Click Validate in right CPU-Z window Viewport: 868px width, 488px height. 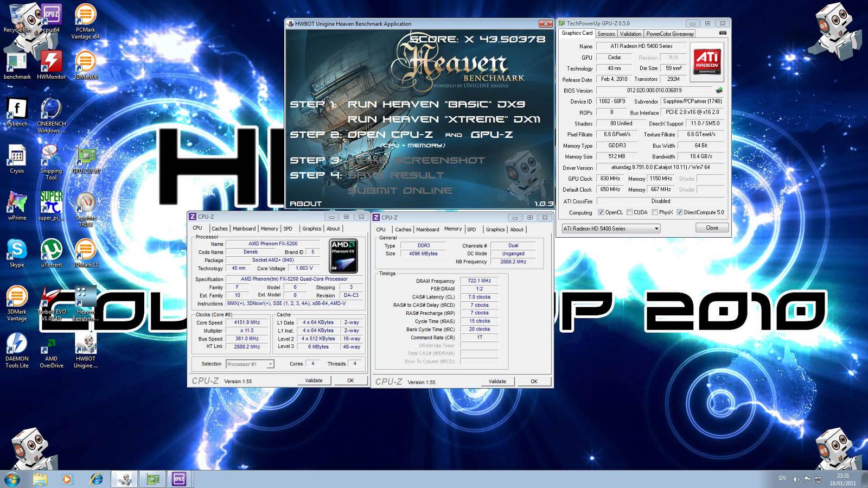(497, 382)
